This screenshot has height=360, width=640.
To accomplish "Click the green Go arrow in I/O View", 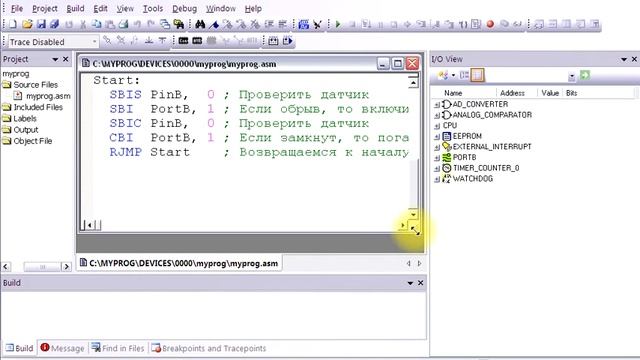I will (585, 75).
